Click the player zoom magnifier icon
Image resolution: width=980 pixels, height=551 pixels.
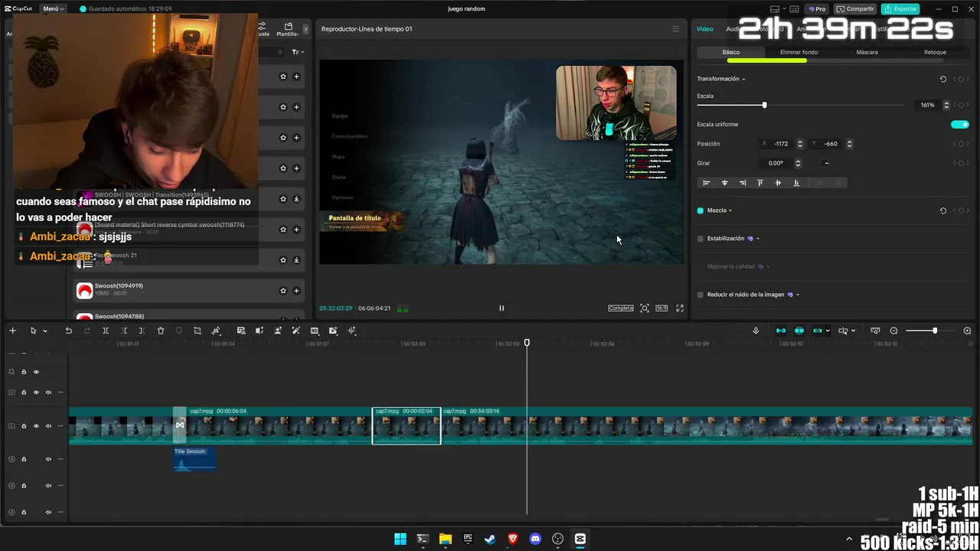645,308
